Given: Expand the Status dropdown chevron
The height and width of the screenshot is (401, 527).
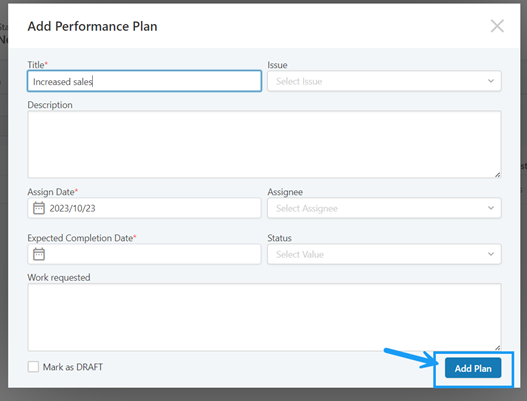Looking at the screenshot, I should pyautogui.click(x=491, y=254).
